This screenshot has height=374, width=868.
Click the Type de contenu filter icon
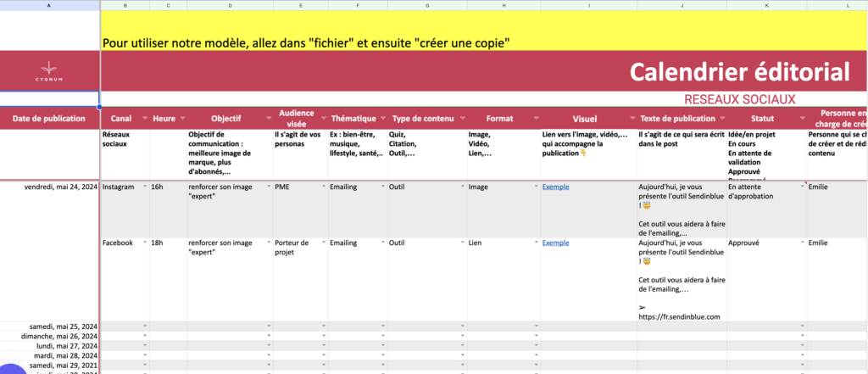[461, 119]
